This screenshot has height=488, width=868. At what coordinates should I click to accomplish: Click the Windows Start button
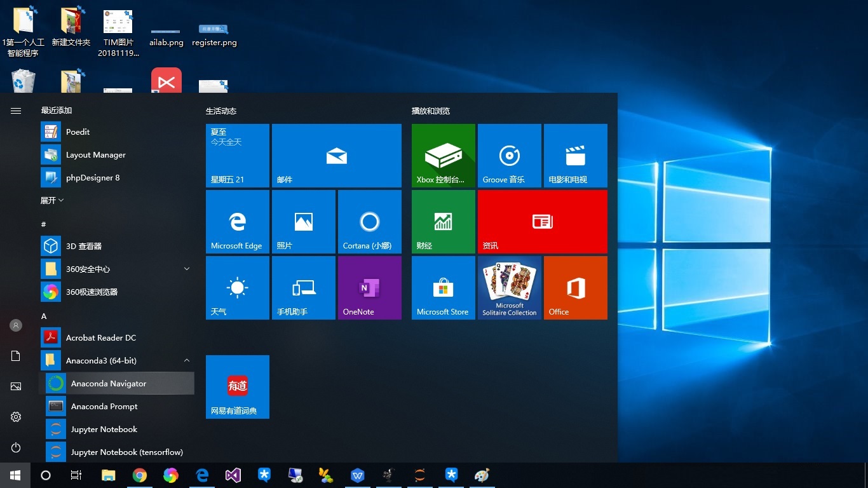click(15, 475)
